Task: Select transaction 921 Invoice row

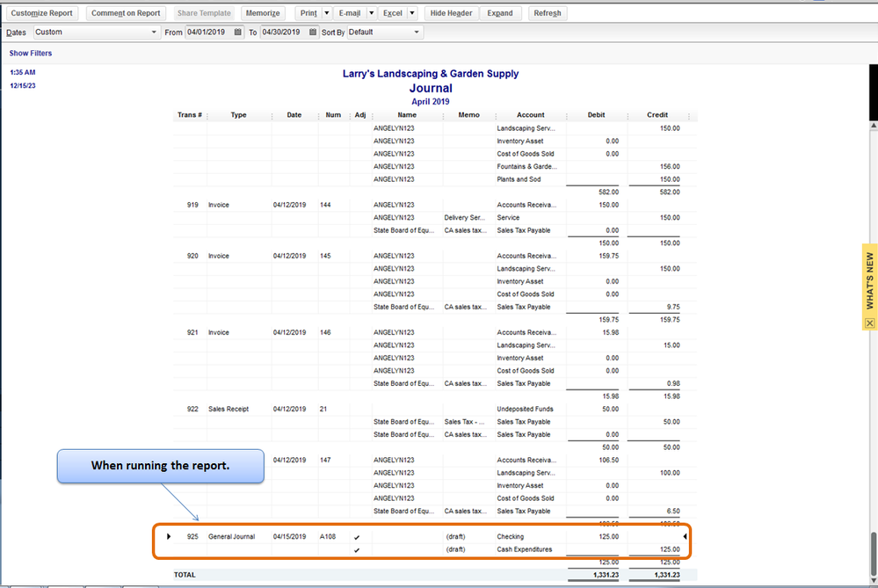Action: (435, 332)
